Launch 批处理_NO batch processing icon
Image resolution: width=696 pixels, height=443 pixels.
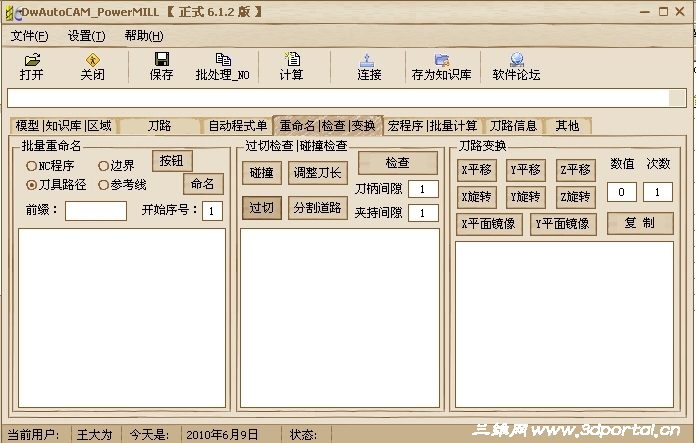point(223,59)
